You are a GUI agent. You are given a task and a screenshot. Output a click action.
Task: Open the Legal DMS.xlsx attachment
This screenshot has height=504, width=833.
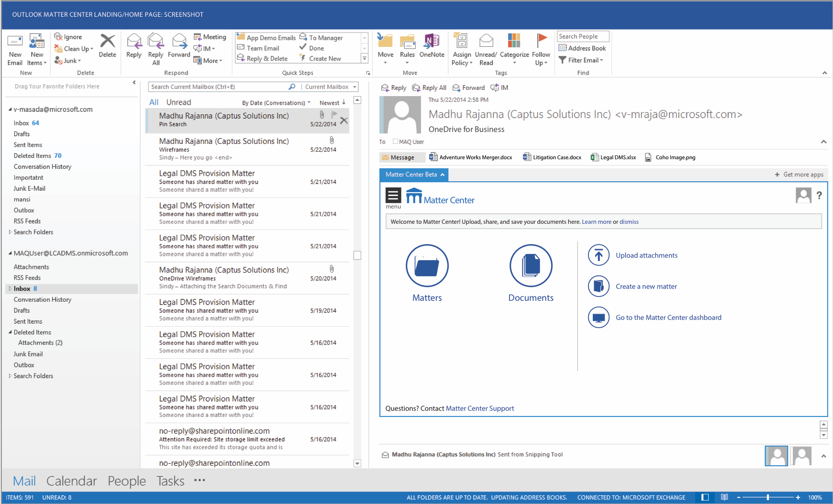pyautogui.click(x=613, y=157)
